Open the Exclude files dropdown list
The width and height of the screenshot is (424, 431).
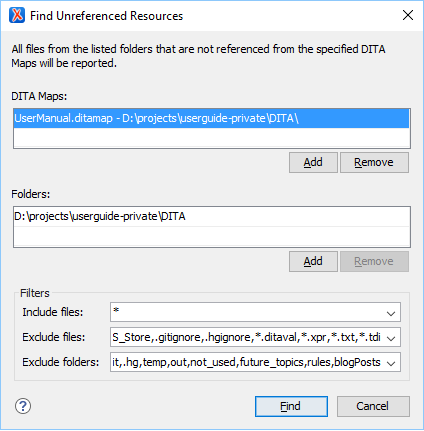coord(391,338)
